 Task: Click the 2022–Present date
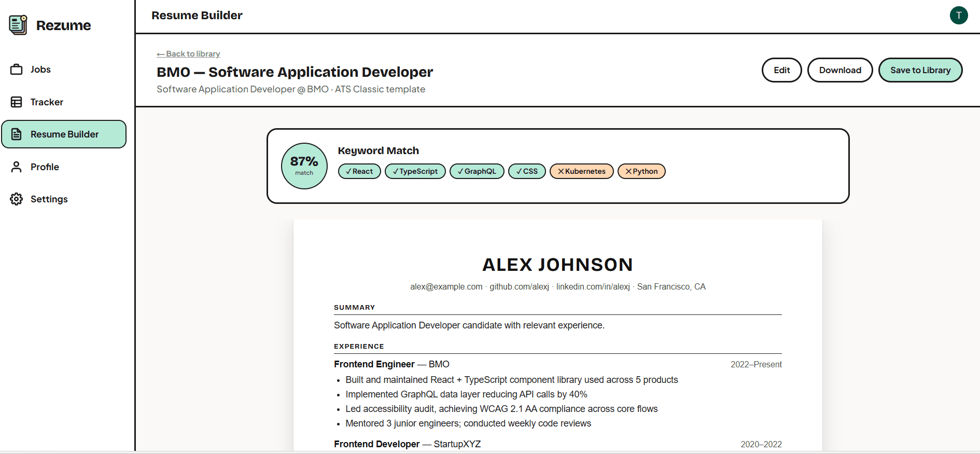click(x=756, y=365)
